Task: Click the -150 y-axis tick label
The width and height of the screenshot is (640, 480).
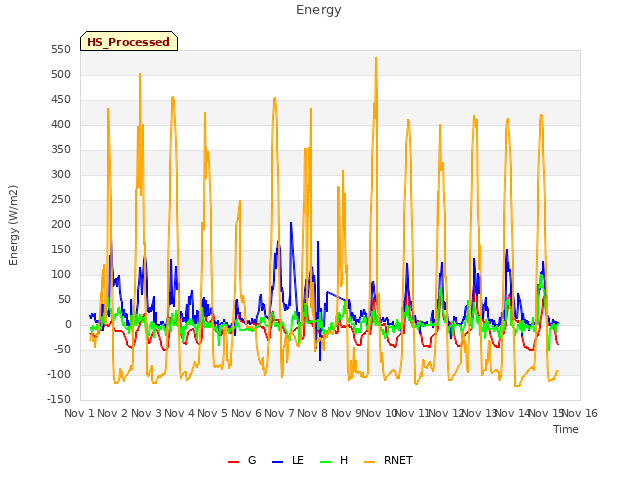Action: (x=59, y=400)
